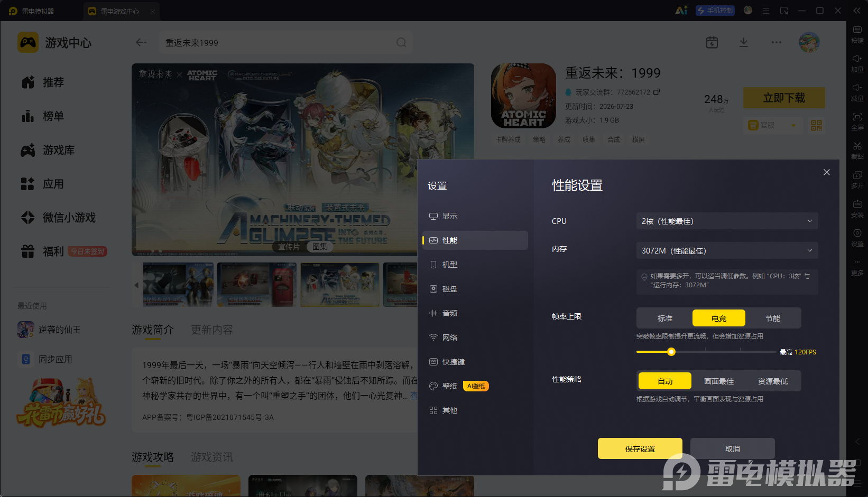This screenshot has width=868, height=497.
Task: Click the 减量 volume down icon
Action: click(857, 92)
